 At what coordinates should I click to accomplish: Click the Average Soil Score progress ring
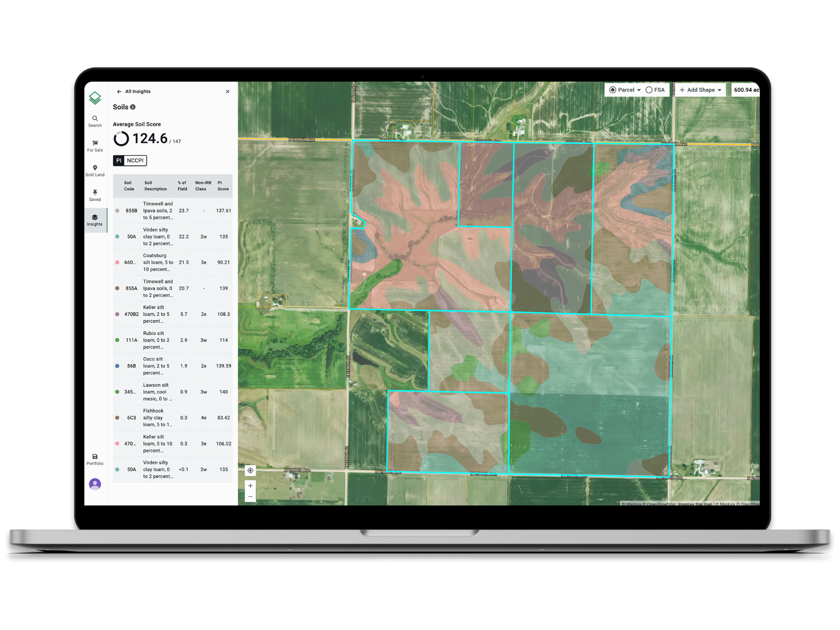pyautogui.click(x=121, y=139)
